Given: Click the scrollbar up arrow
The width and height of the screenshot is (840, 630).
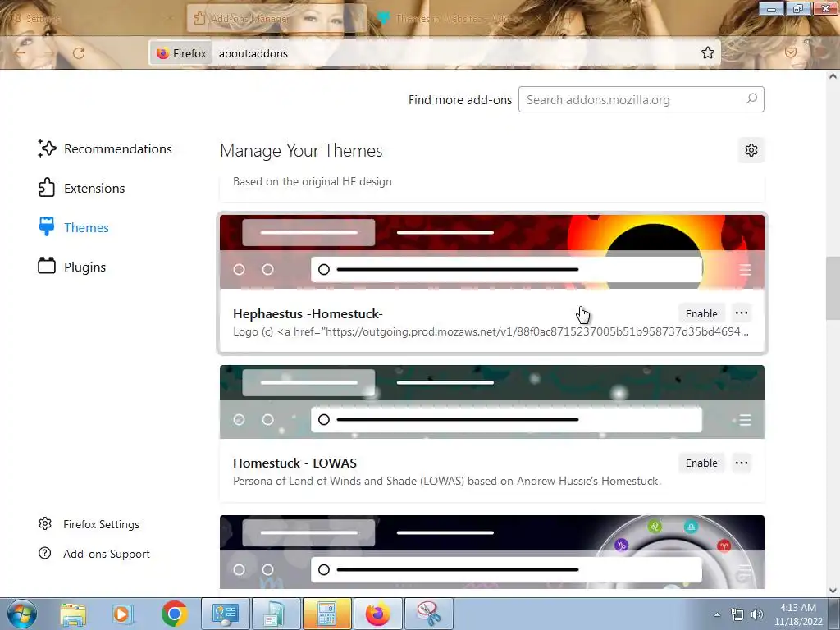Looking at the screenshot, I should (x=833, y=76).
